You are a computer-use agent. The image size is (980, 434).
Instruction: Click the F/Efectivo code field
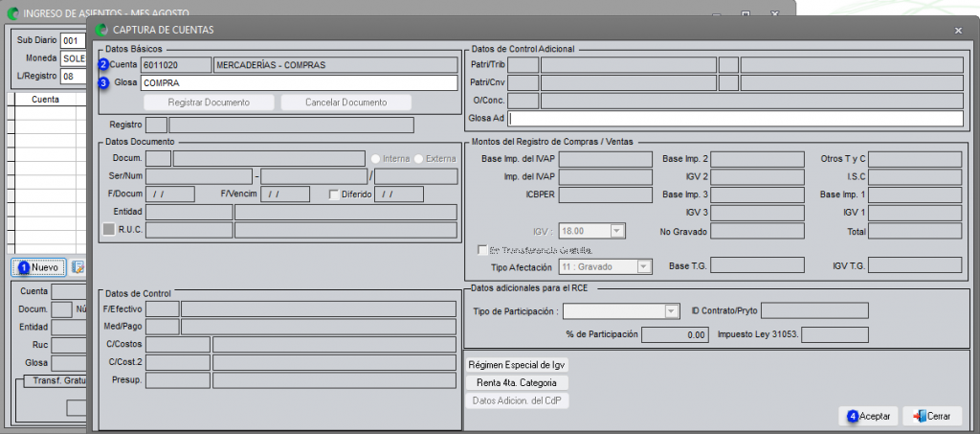tap(163, 308)
